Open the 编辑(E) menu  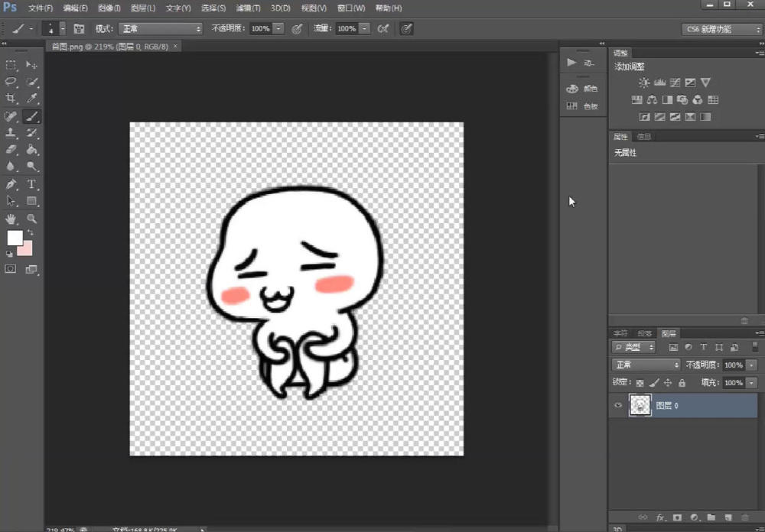(75, 8)
